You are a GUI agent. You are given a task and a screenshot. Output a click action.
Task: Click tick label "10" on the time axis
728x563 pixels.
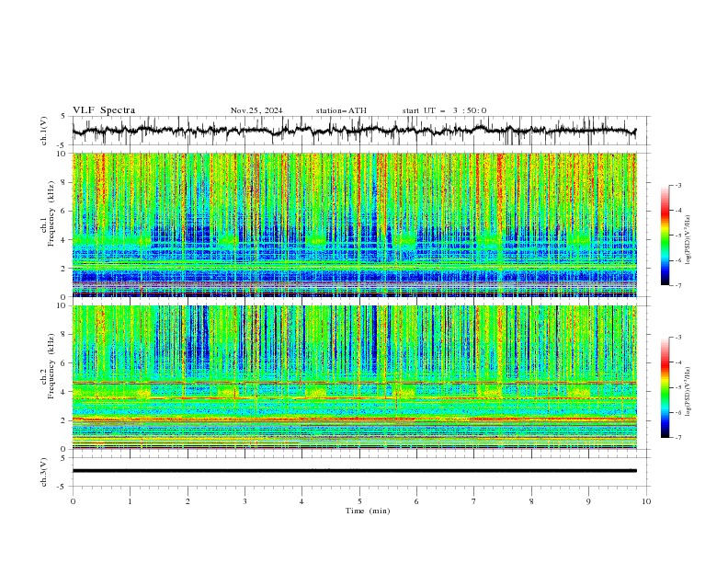[x=646, y=501]
